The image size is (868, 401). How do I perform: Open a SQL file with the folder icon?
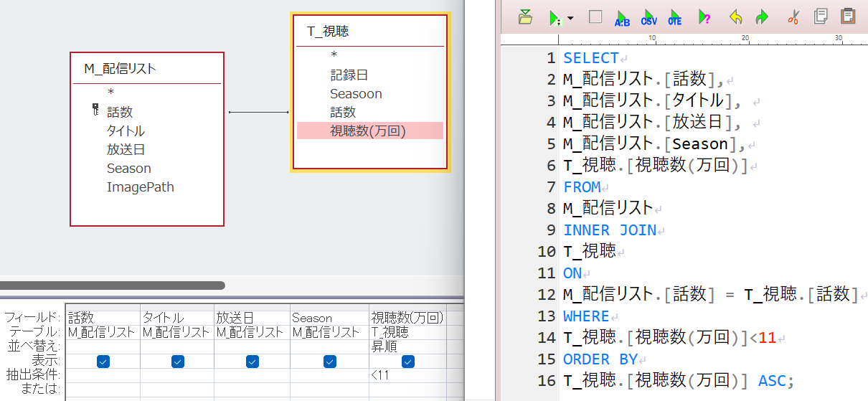coord(526,17)
